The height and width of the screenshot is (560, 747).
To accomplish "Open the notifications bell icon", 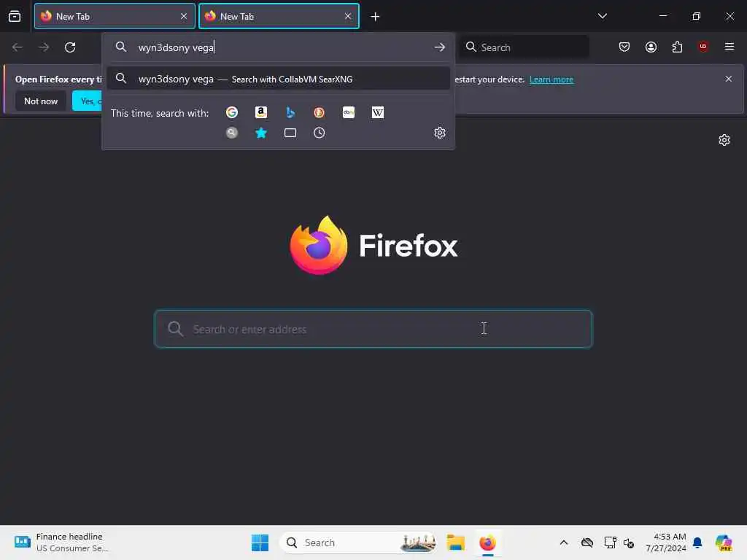I will (697, 542).
